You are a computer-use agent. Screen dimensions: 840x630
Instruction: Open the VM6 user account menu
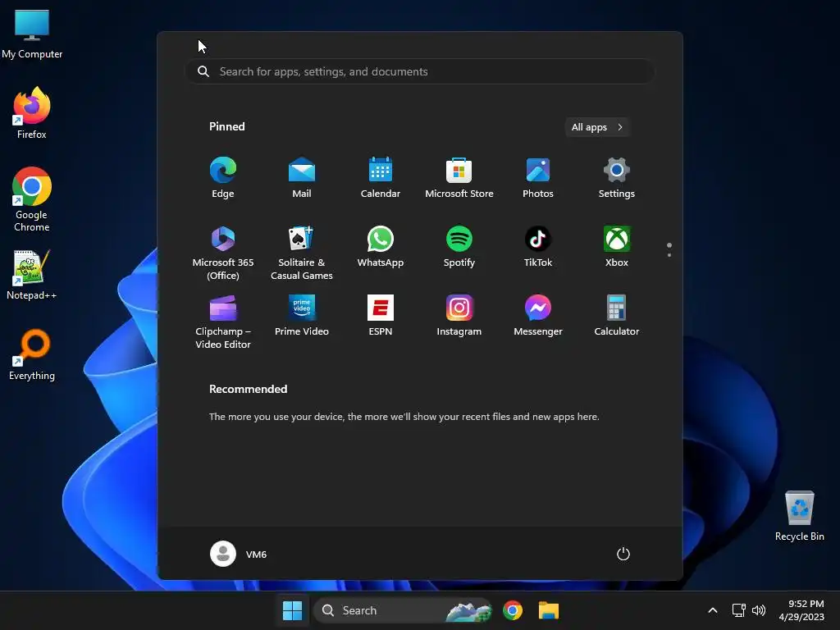[x=239, y=554]
